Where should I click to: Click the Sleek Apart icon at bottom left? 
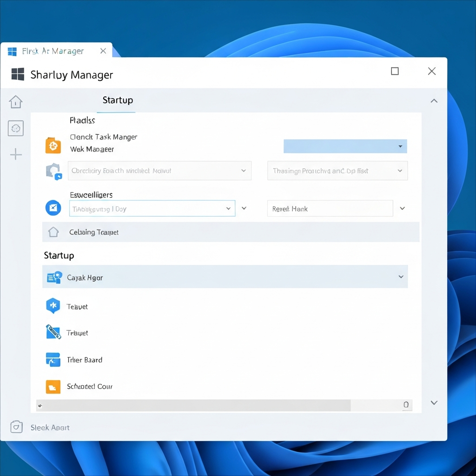pyautogui.click(x=15, y=427)
